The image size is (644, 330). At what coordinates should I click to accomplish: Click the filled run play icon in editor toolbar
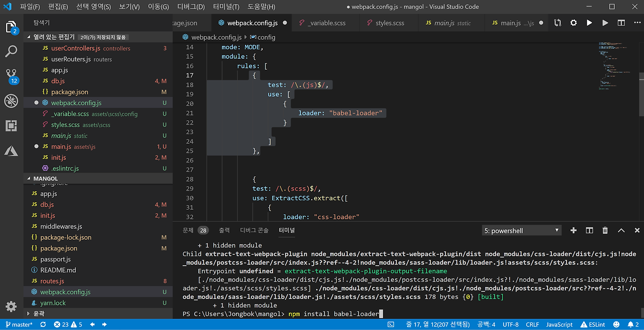[x=589, y=23]
